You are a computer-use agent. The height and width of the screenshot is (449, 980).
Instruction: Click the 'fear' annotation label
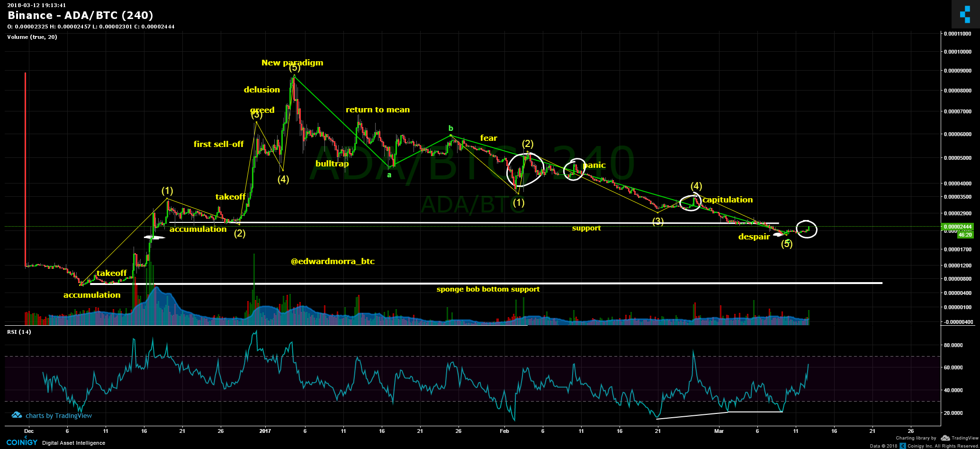click(489, 138)
